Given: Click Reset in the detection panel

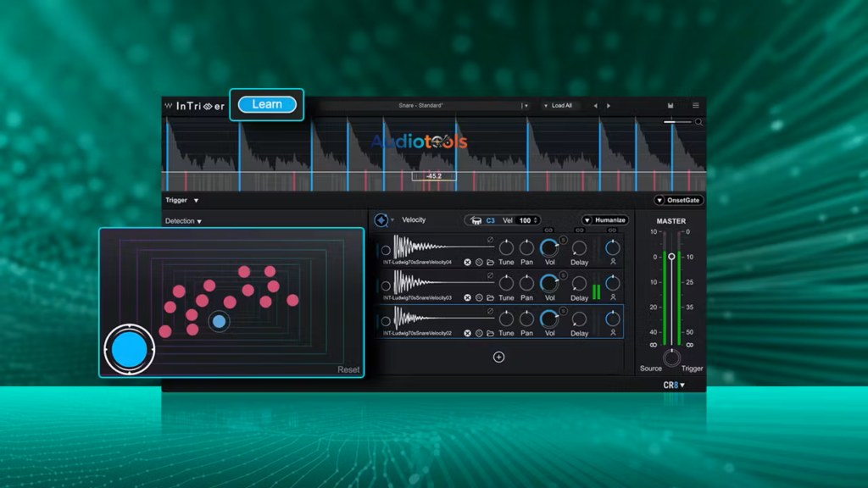Looking at the screenshot, I should [x=348, y=370].
